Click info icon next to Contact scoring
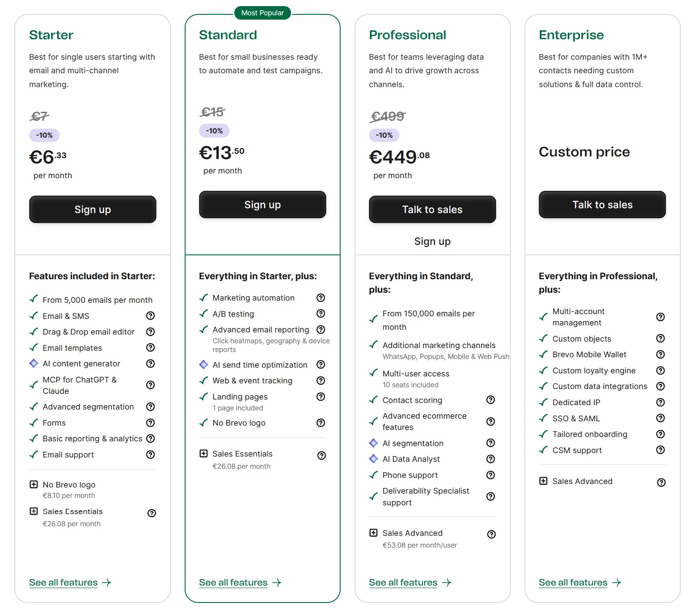Viewport: 693px width, 616px height. tap(490, 400)
